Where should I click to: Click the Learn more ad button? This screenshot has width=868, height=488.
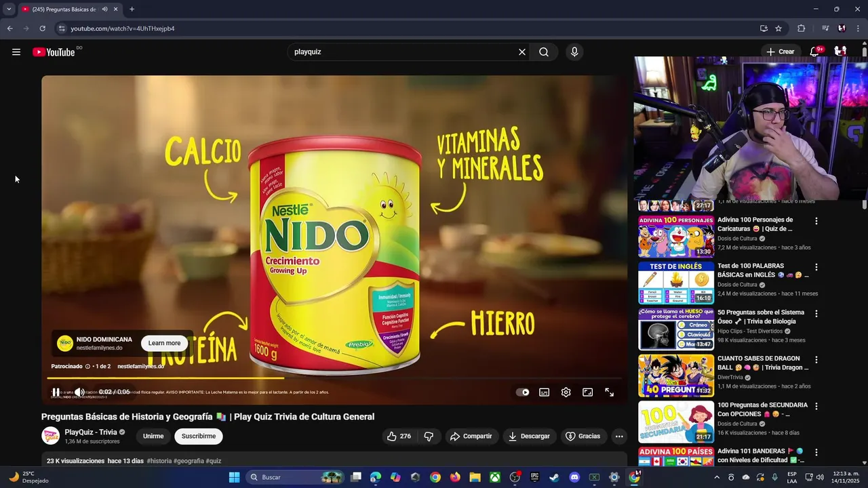tap(165, 343)
